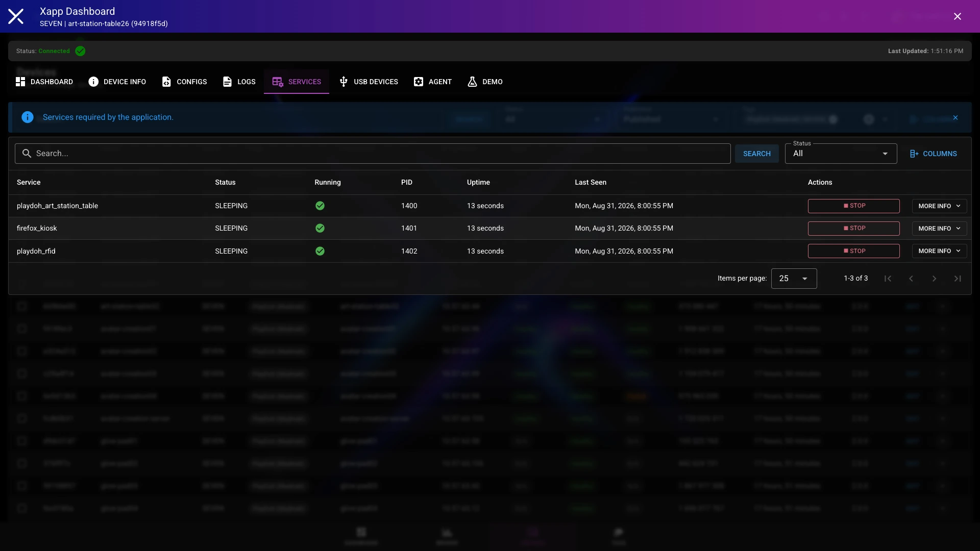Image resolution: width=980 pixels, height=551 pixels.
Task: Click the Last Updated timestamp
Action: [925, 51]
